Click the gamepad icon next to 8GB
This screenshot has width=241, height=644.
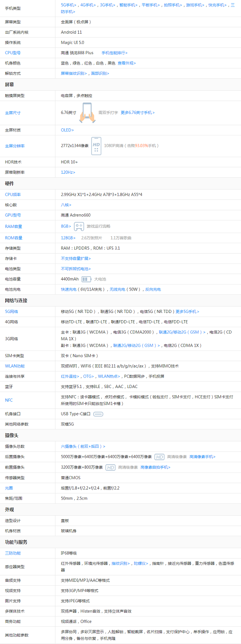[x=79, y=226]
